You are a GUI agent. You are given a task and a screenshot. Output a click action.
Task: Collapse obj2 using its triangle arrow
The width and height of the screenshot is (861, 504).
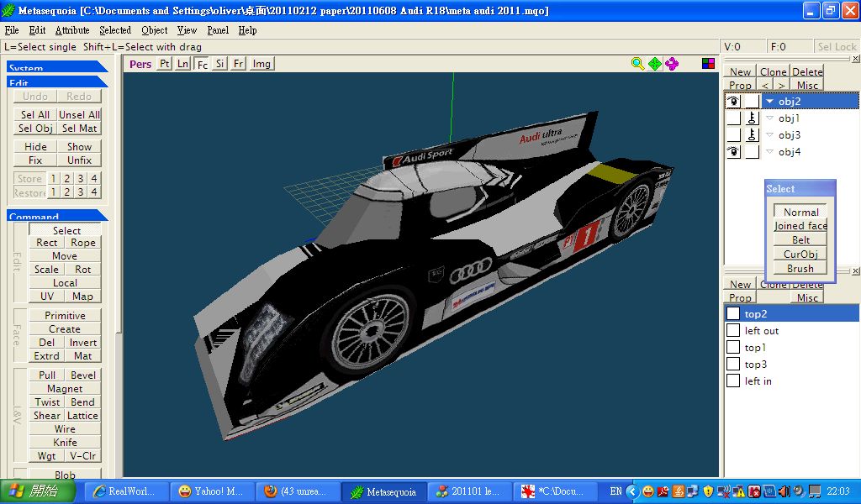[770, 102]
